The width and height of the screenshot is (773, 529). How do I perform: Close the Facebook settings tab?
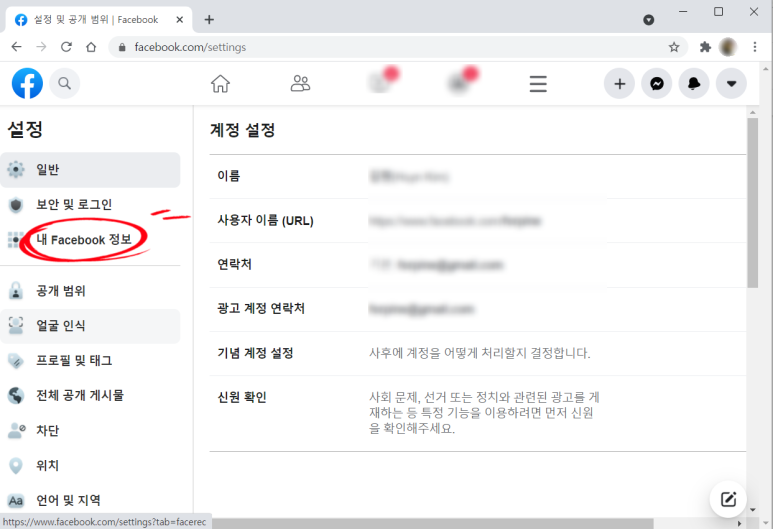coord(179,20)
